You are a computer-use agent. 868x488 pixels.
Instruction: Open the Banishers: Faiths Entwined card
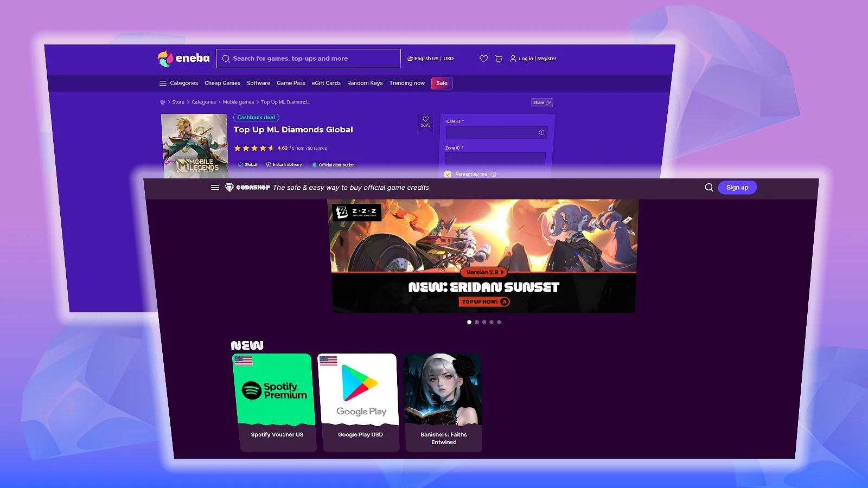pyautogui.click(x=443, y=402)
